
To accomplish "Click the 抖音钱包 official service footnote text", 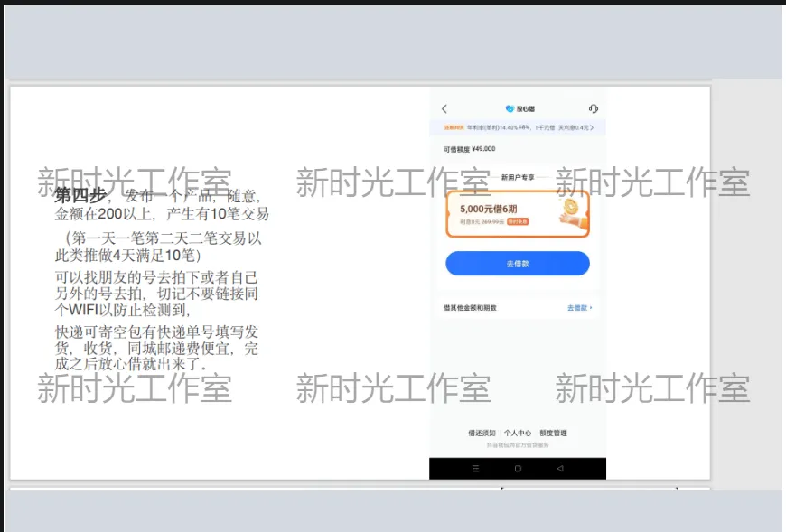I will coord(518,445).
